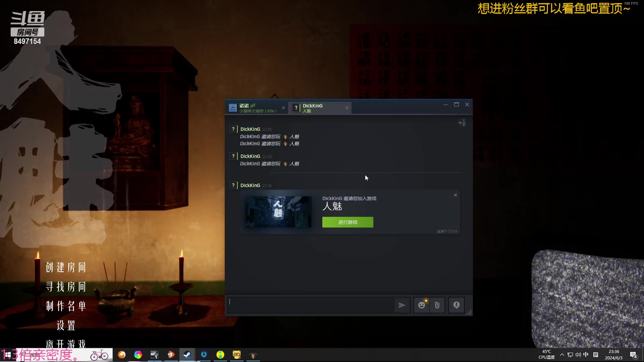This screenshot has height=362, width=644.
Task: Open the emoticon picker in chat
Action: click(422, 305)
